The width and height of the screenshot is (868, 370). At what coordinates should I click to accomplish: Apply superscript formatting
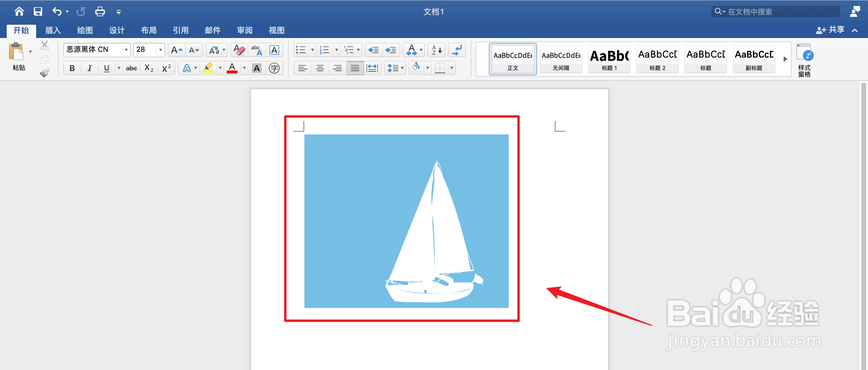pyautogui.click(x=166, y=68)
